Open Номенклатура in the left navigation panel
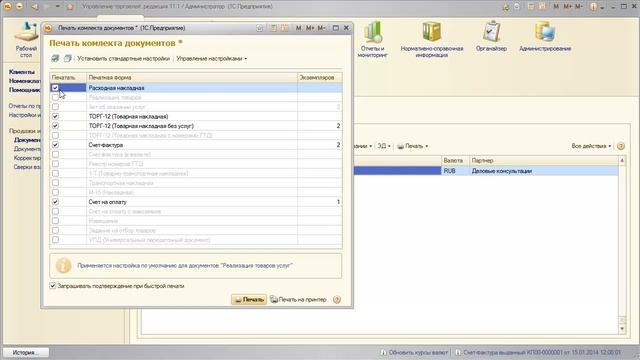This screenshot has height=360, width=640. tap(24, 81)
